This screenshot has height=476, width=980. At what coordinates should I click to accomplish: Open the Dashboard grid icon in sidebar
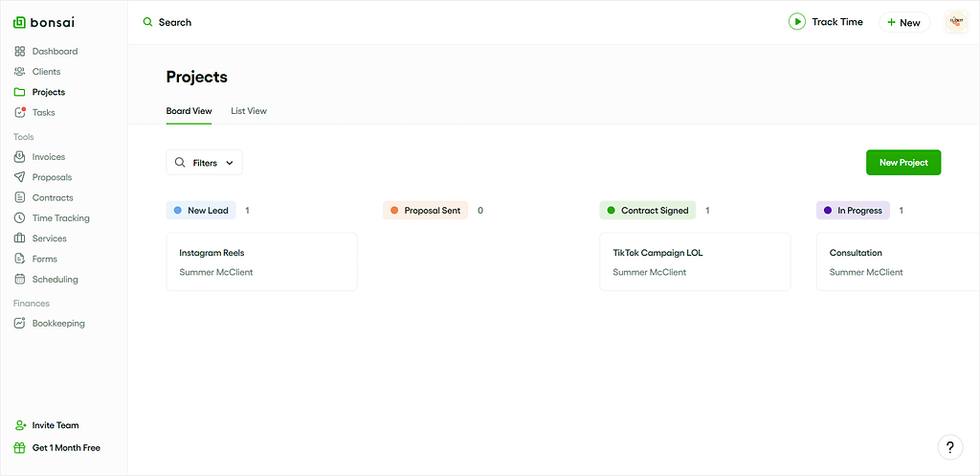tap(20, 52)
